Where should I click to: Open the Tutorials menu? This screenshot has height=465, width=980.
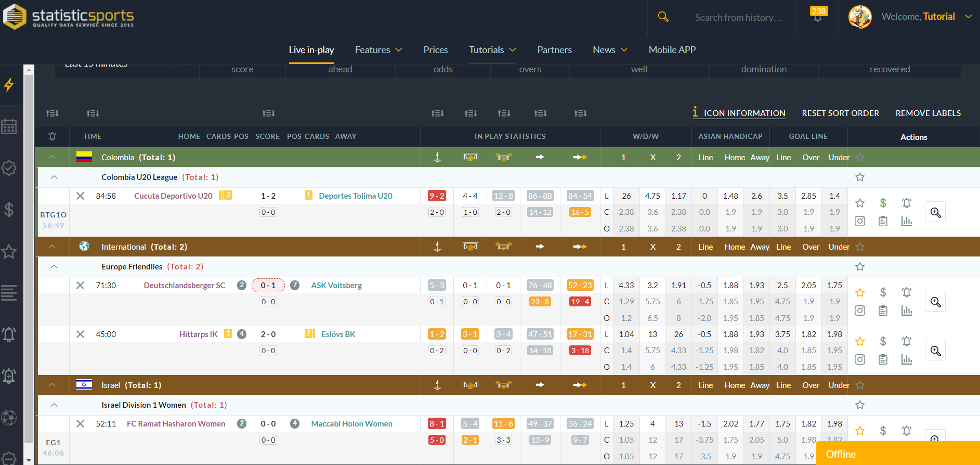pos(492,50)
